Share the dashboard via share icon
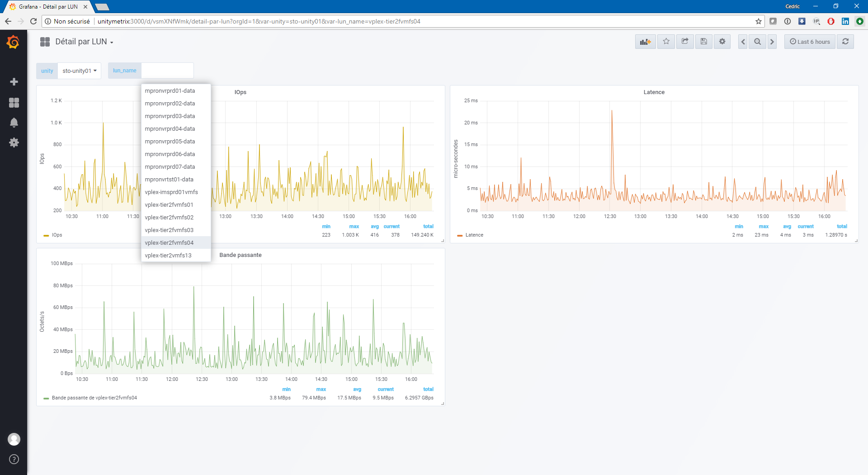Screen dimensions: 868x475 pos(685,42)
